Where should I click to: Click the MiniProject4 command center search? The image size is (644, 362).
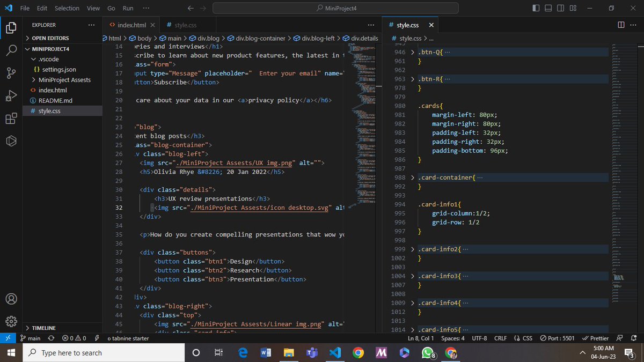click(x=335, y=8)
